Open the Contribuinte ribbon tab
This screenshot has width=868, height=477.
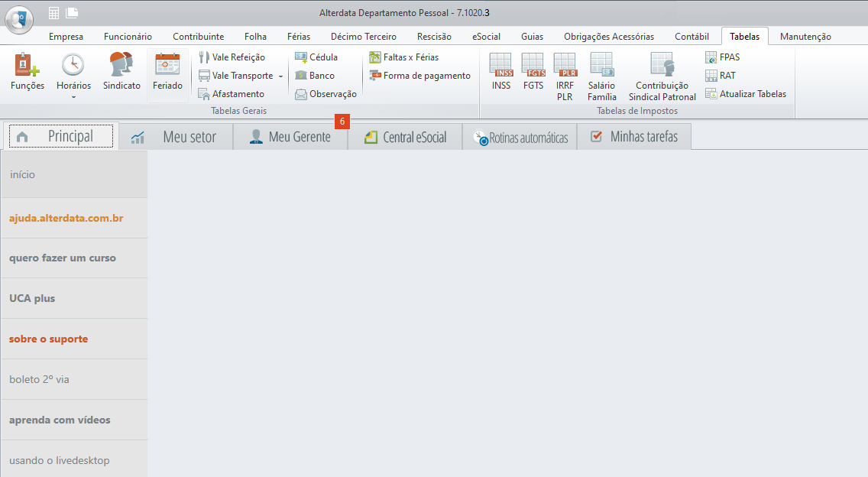pos(198,37)
